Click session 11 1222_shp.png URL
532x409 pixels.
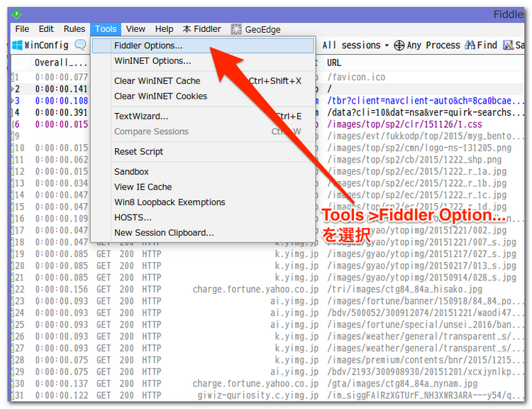414,160
